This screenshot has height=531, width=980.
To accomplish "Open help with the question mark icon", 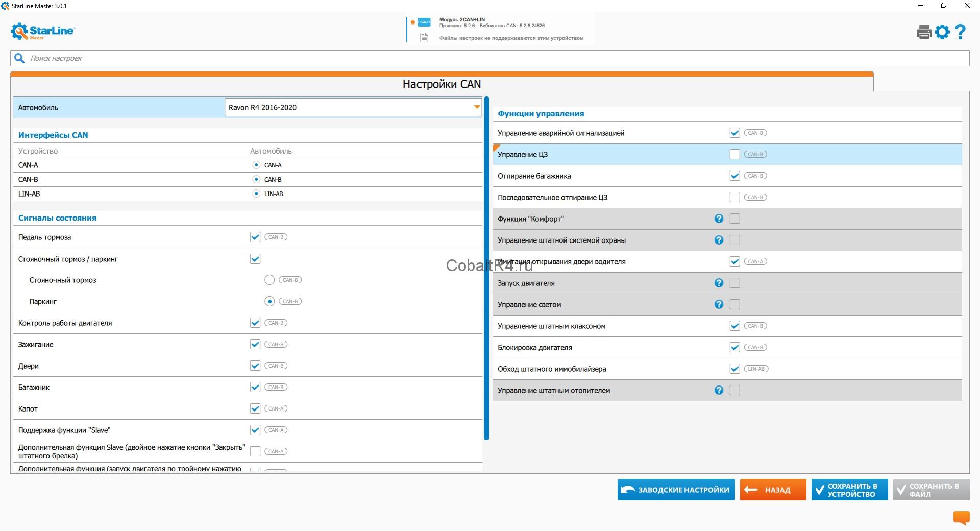I will (x=960, y=32).
